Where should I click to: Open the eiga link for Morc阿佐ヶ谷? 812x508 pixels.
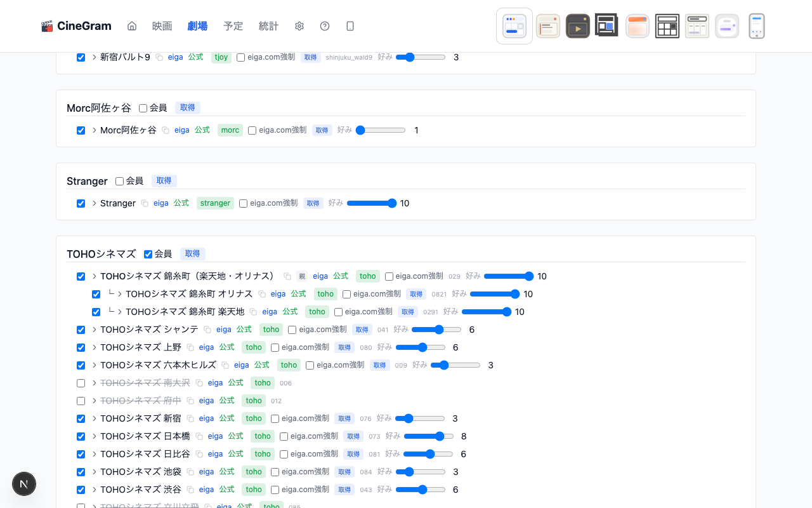click(182, 130)
